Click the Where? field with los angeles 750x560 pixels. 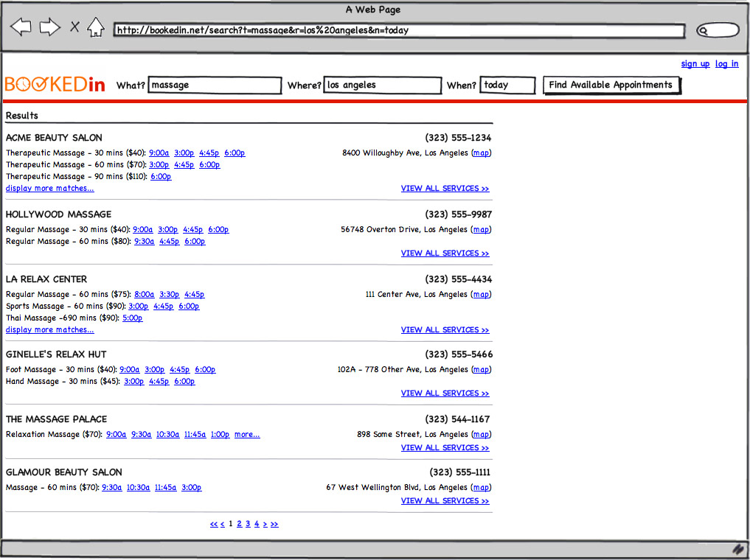click(382, 85)
